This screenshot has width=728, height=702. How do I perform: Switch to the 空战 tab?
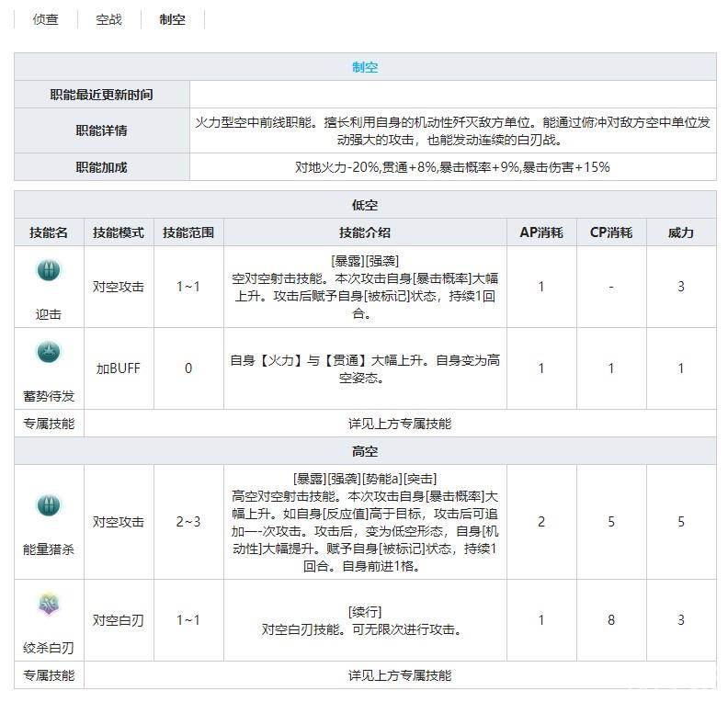108,19
